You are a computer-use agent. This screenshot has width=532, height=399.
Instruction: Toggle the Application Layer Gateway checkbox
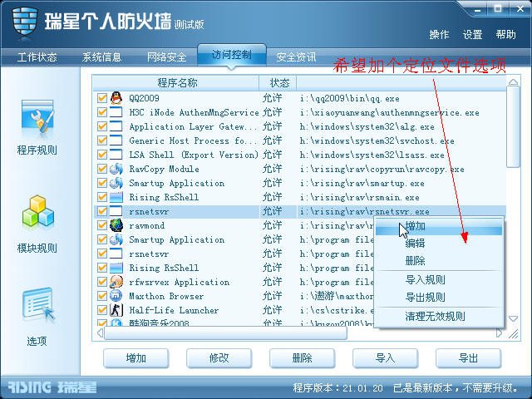[102, 126]
